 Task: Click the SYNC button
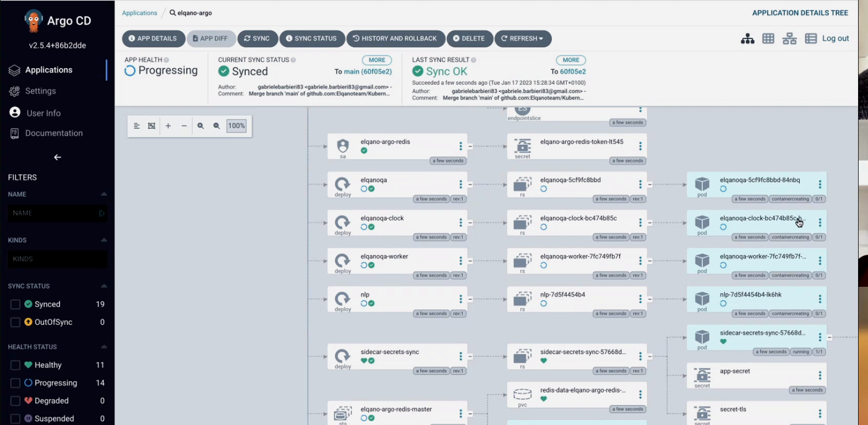[257, 39]
